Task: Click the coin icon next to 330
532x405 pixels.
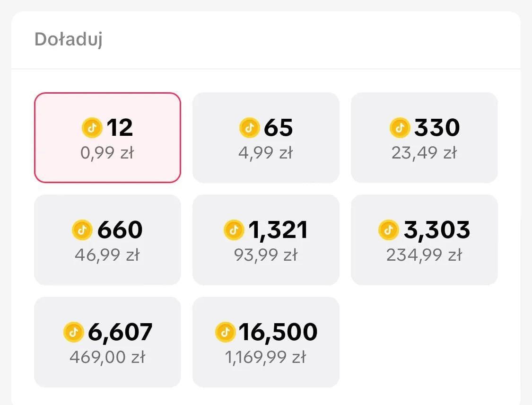Action: [x=400, y=128]
